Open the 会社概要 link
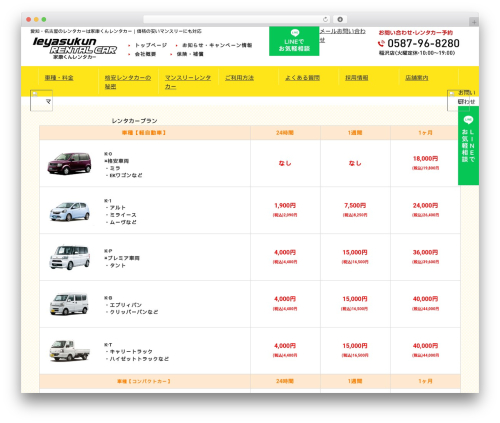This screenshot has height=423, width=500. point(145,54)
